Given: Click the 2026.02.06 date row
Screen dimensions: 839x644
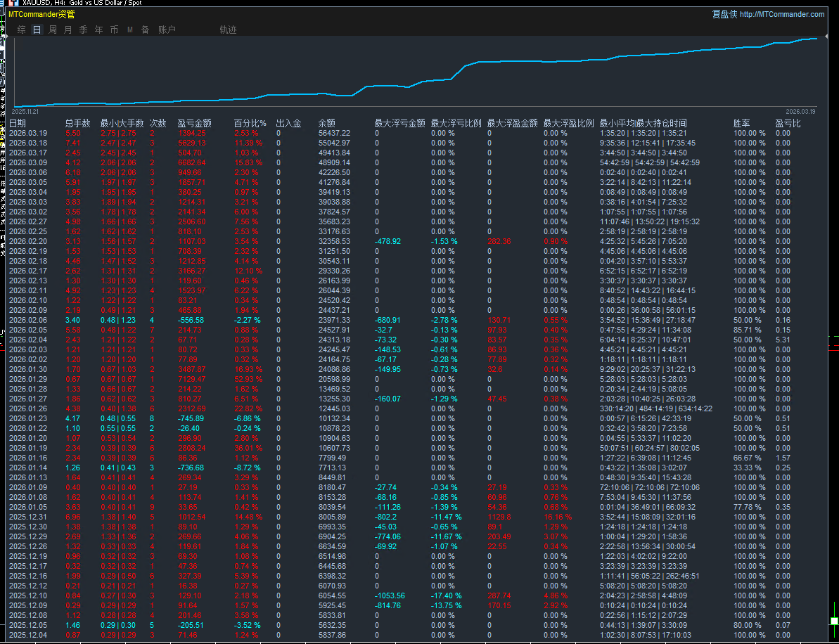Looking at the screenshot, I should pos(27,320).
